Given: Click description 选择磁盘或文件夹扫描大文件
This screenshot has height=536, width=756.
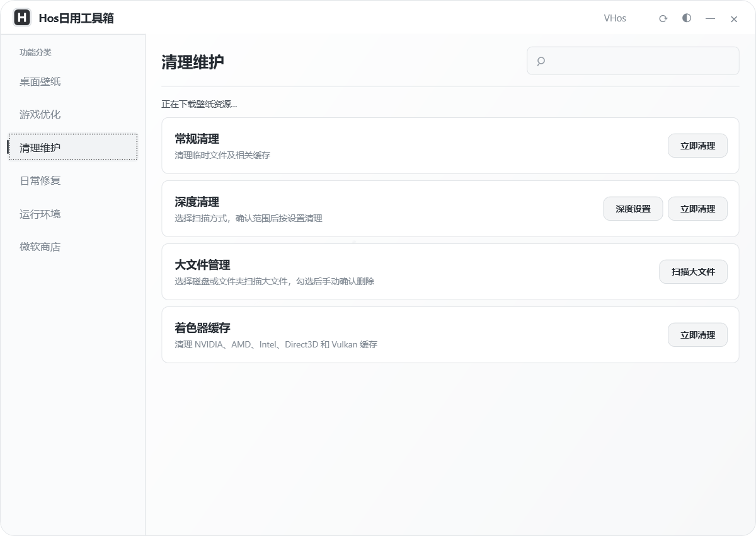Looking at the screenshot, I should click(x=274, y=281).
